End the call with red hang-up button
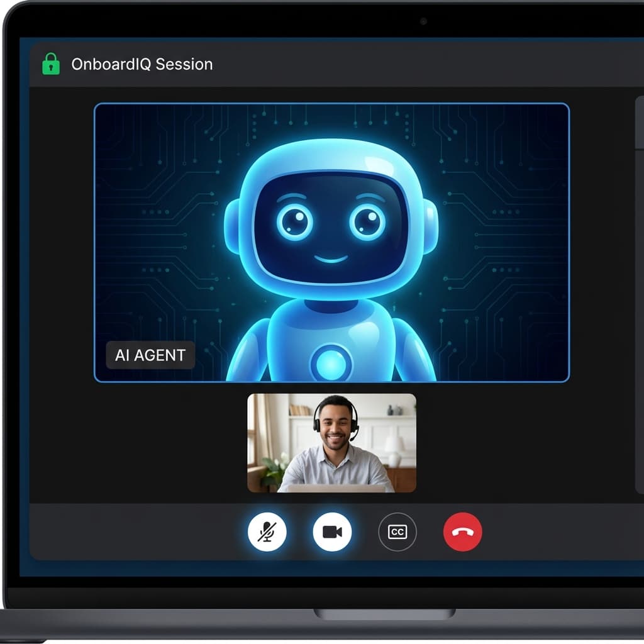Viewport: 644px width, 644px height. [462, 532]
